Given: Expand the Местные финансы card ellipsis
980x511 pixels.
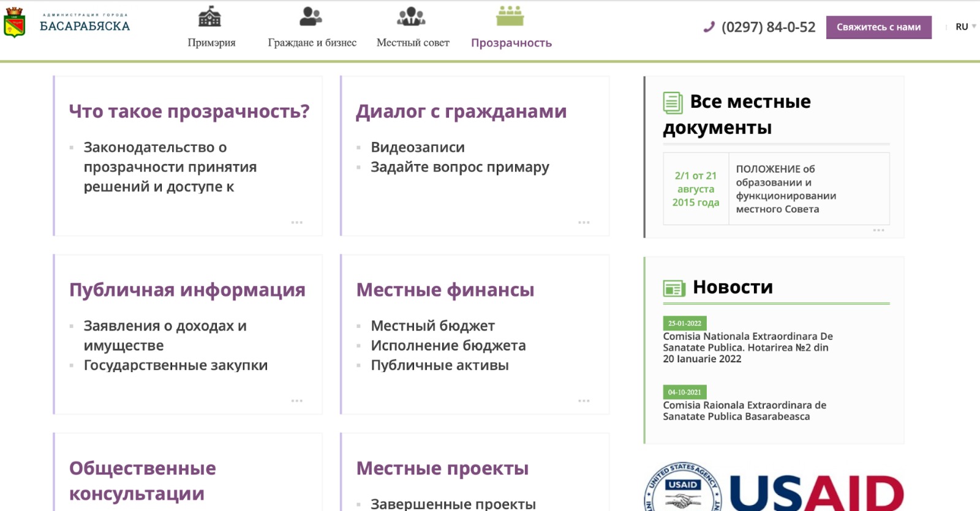Looking at the screenshot, I should coord(584,401).
